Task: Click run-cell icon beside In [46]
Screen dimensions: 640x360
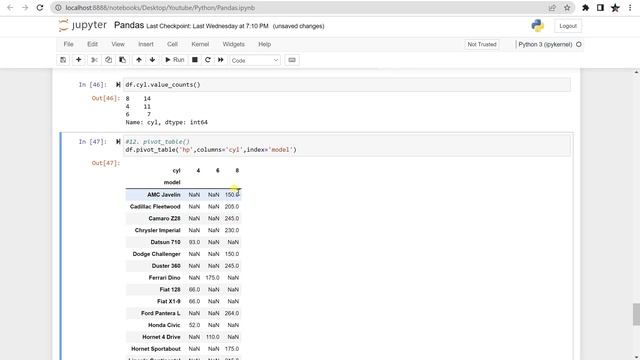Action: coord(118,84)
